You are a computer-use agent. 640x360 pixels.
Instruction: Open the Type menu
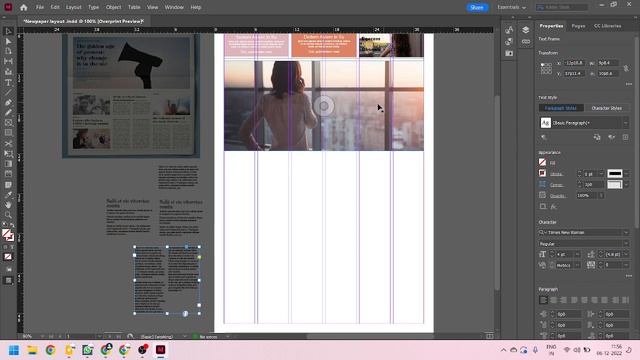pyautogui.click(x=93, y=7)
